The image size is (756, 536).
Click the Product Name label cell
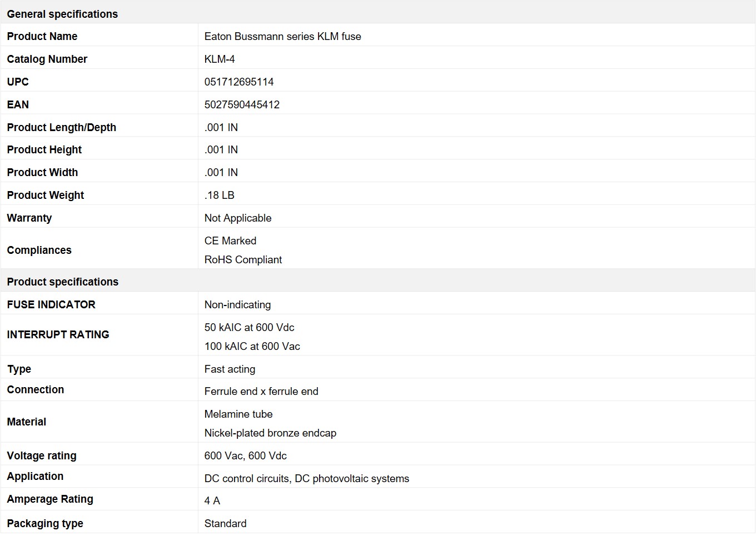pos(100,36)
